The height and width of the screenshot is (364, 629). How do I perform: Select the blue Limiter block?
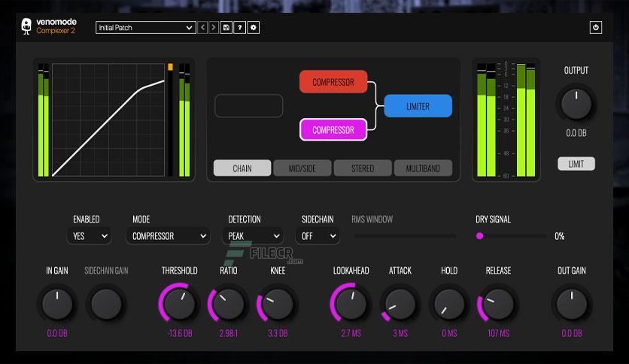point(418,106)
